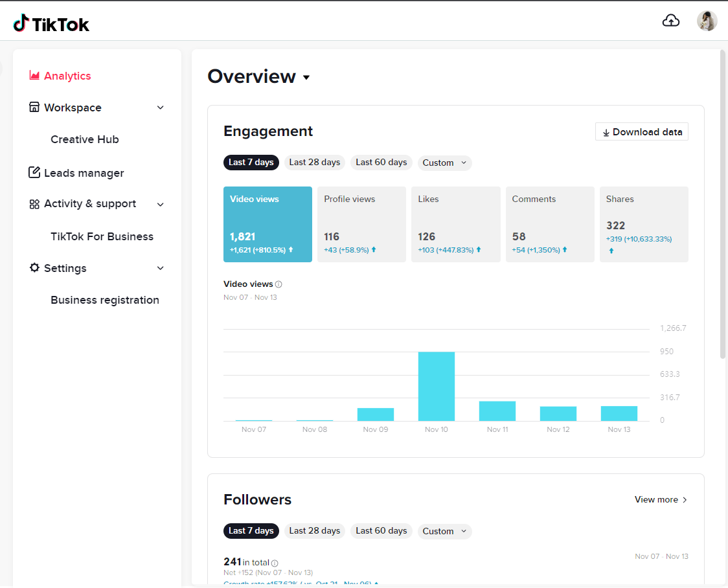Open the Followers Custom date dropdown

pyautogui.click(x=444, y=532)
